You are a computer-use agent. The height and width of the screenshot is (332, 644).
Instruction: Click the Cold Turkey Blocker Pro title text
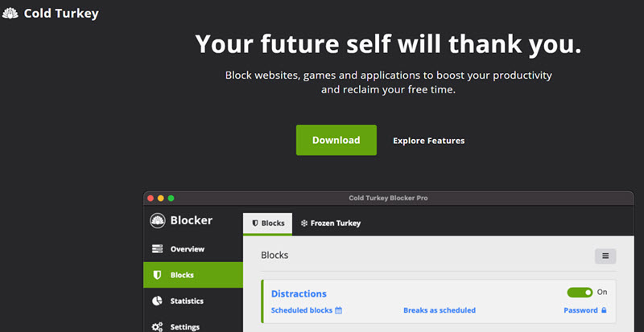[388, 199]
